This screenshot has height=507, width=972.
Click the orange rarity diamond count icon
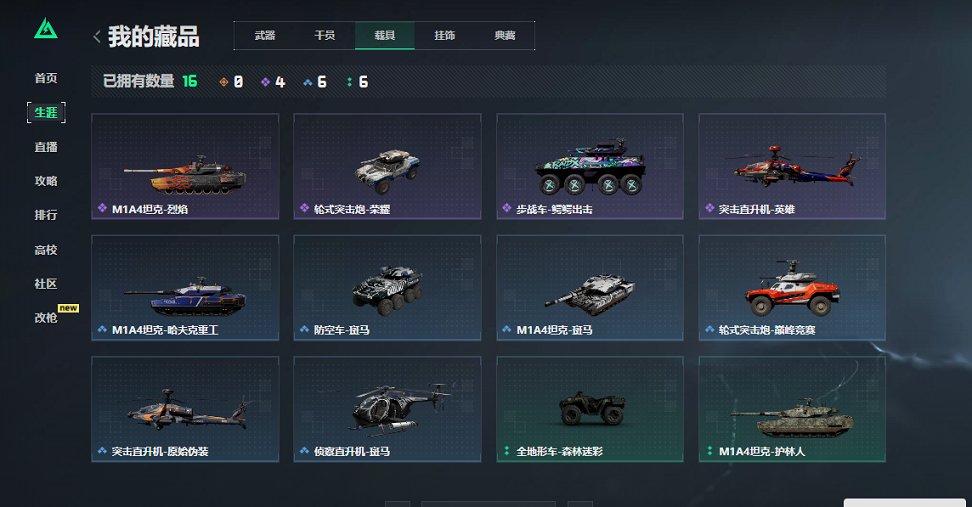[x=224, y=82]
